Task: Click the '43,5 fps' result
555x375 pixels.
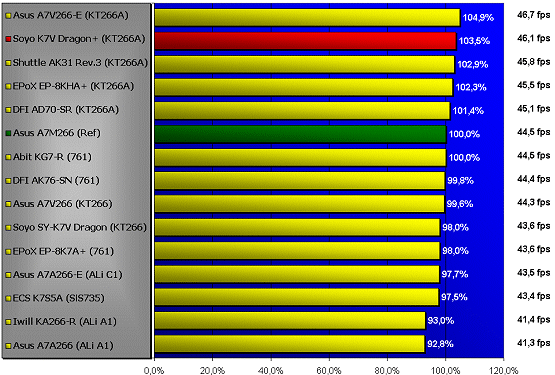Action: tap(534, 273)
